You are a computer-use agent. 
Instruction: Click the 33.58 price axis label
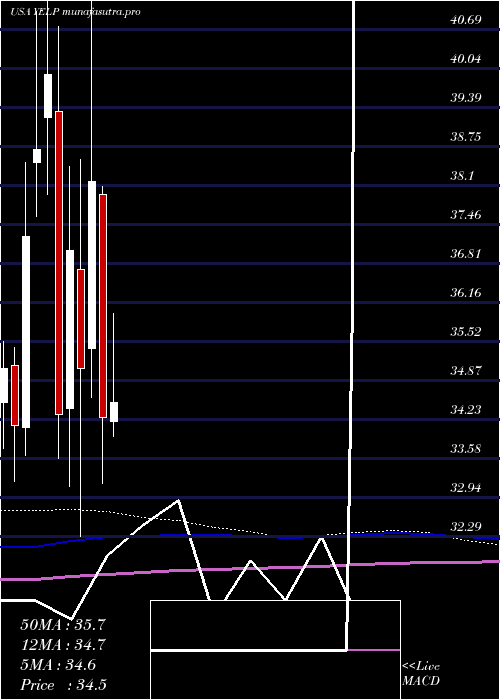pyautogui.click(x=466, y=449)
